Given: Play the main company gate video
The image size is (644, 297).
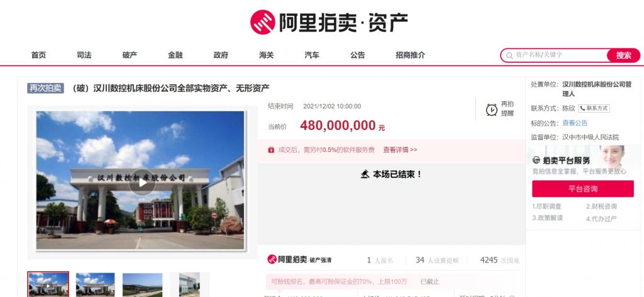Looking at the screenshot, I should pyautogui.click(x=142, y=182).
